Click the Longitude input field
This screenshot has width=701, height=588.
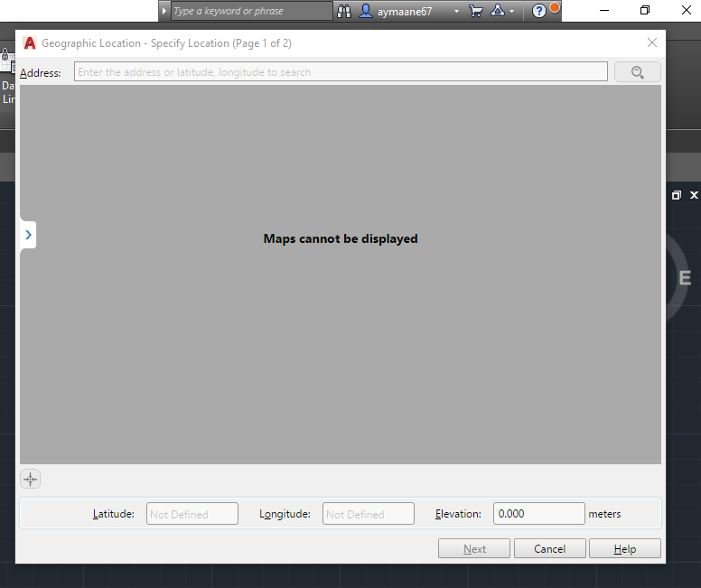click(x=369, y=514)
